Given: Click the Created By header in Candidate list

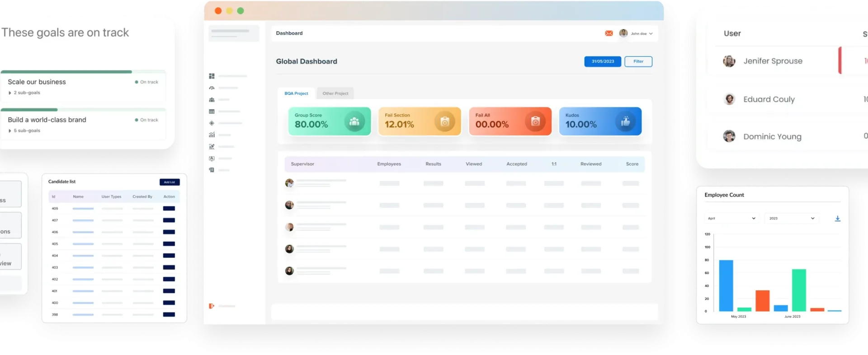Looking at the screenshot, I should tap(142, 196).
